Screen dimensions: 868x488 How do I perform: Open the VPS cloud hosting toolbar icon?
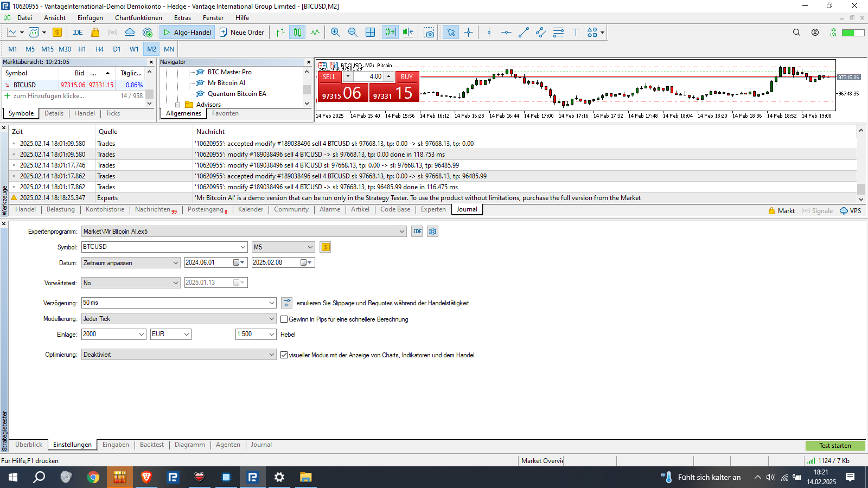pos(130,33)
